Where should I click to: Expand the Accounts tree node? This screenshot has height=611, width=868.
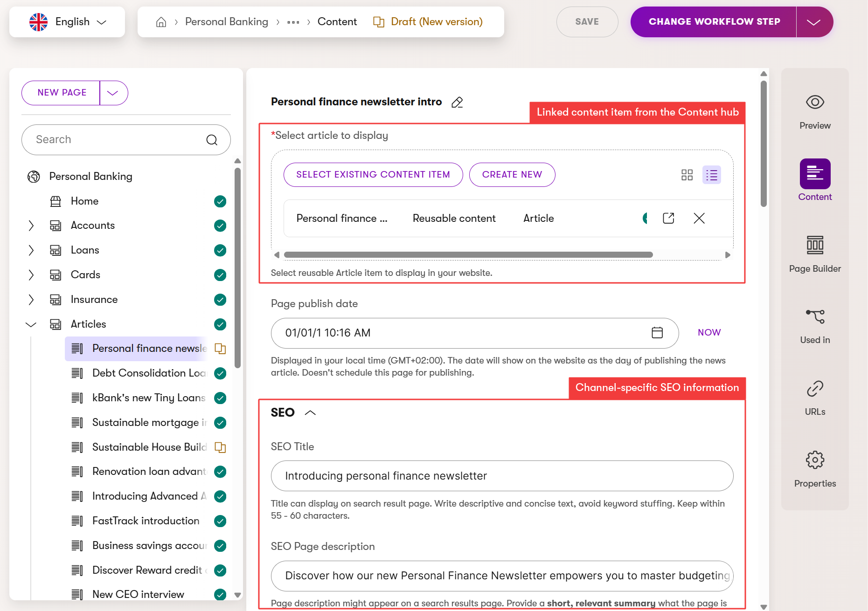31,226
